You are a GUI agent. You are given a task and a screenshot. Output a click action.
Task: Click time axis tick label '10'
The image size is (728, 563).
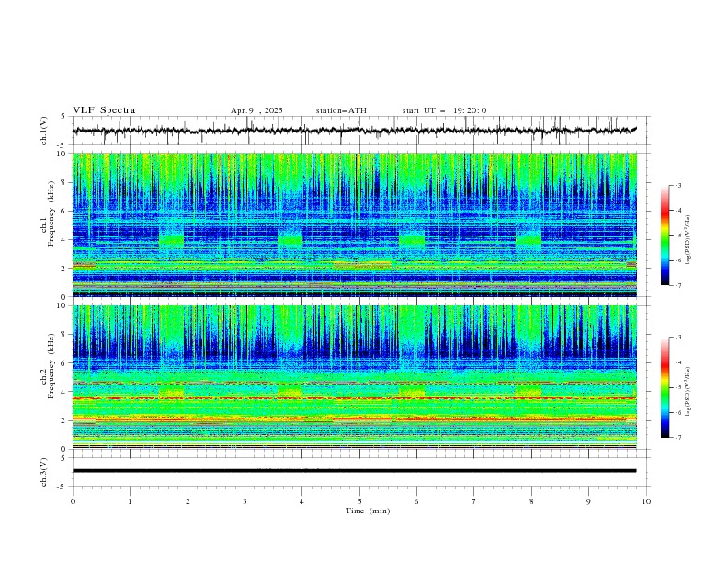(x=646, y=501)
